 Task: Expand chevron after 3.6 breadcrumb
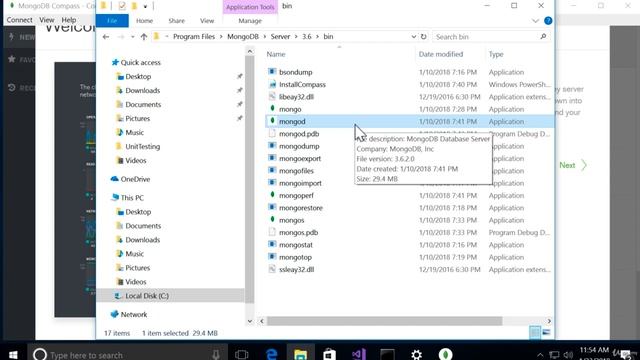point(317,37)
